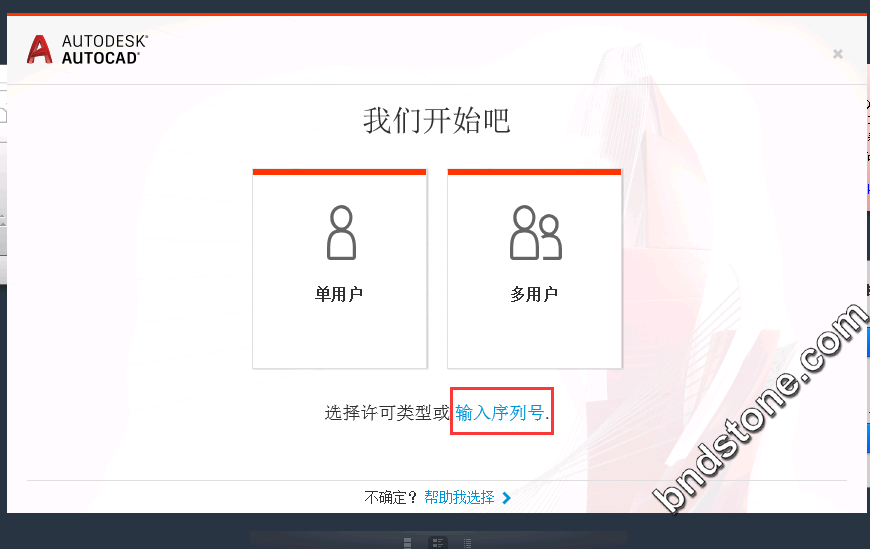Click the multi-user two-person icon
Screen dimensions: 870x549
535,233
